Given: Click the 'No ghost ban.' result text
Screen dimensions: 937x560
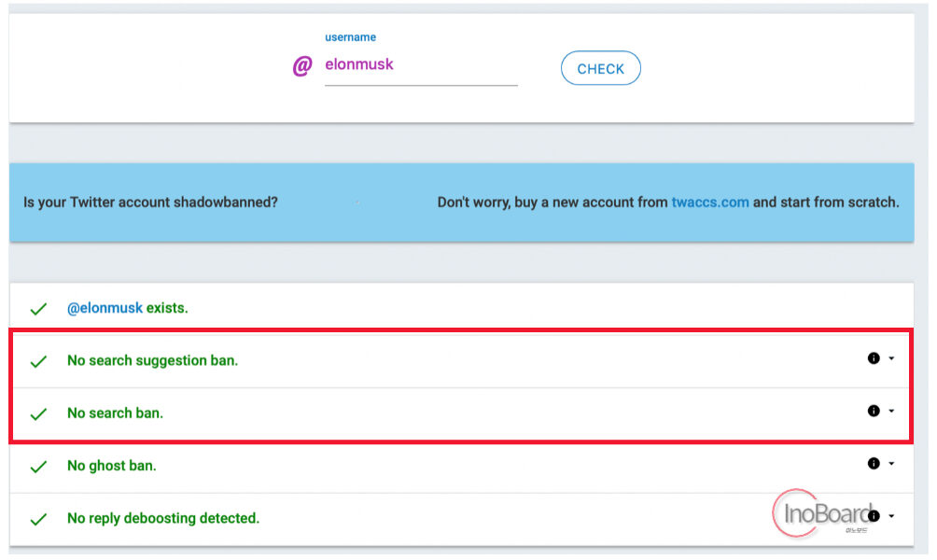Looking at the screenshot, I should point(111,466).
